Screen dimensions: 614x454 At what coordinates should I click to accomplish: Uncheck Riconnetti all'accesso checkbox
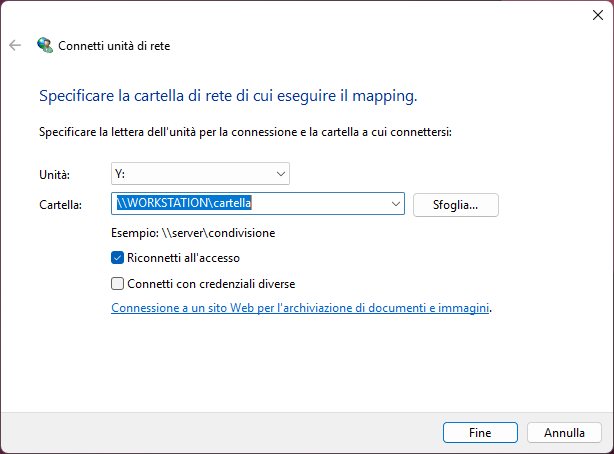[117, 258]
